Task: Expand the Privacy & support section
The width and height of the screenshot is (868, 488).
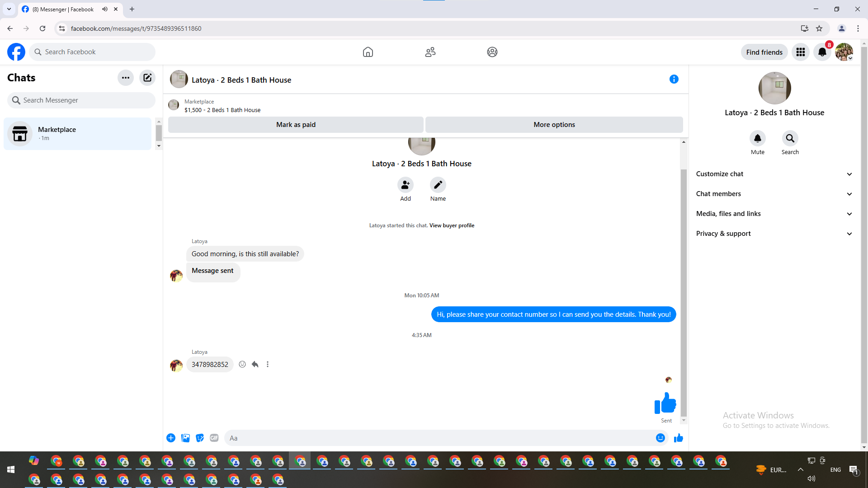Action: [774, 234]
